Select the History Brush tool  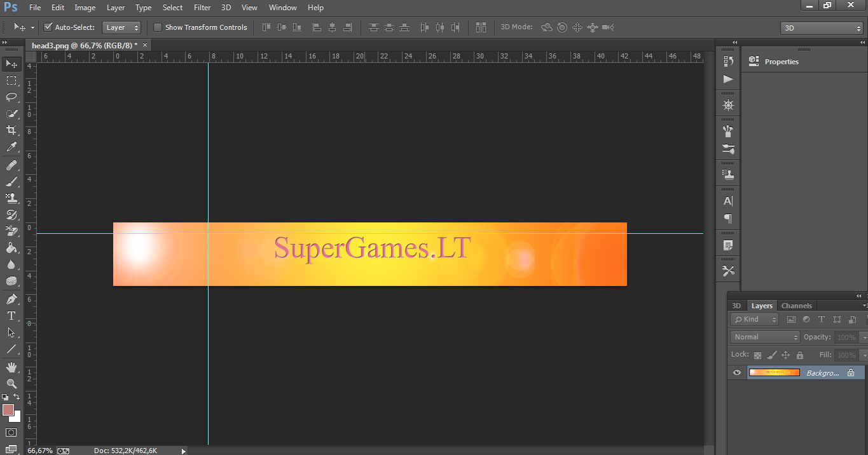[x=11, y=215]
